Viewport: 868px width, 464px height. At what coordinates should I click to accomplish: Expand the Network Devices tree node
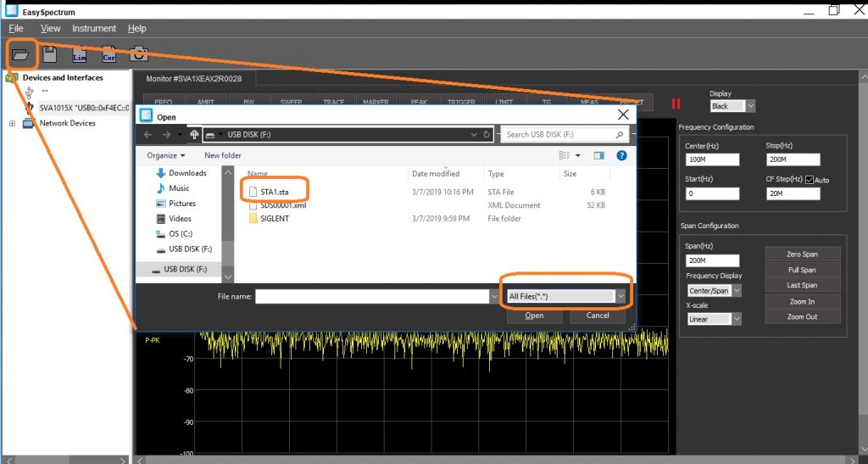[12, 124]
